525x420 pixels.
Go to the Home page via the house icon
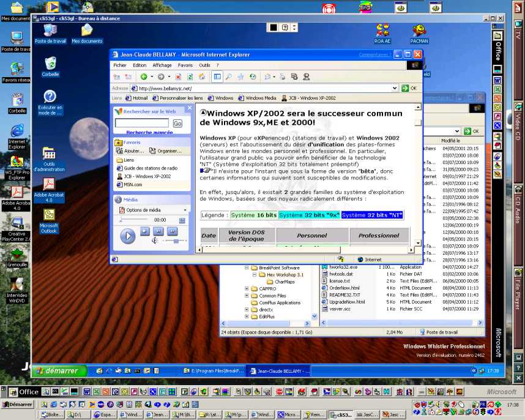coord(201,77)
